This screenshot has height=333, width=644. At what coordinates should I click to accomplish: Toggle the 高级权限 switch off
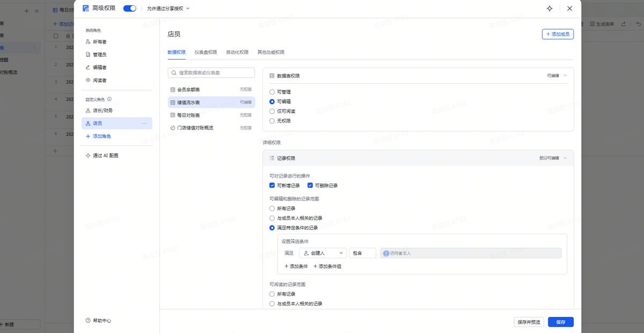[x=129, y=9]
